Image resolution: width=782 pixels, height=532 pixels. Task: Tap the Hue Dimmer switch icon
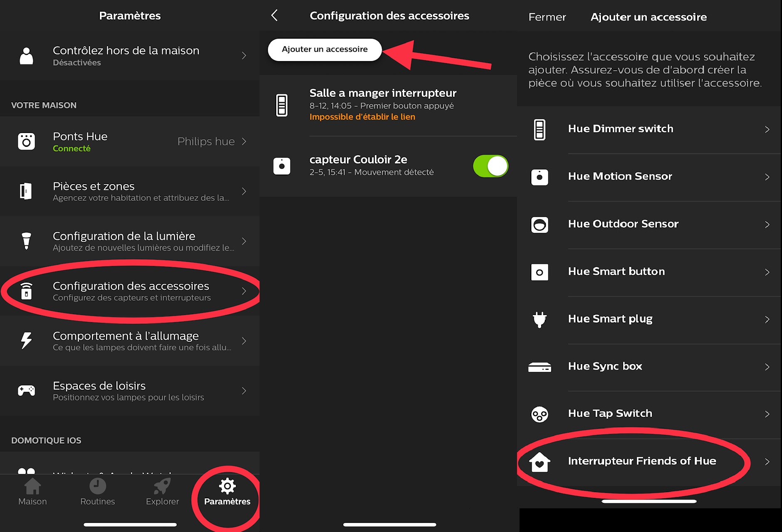(x=539, y=130)
